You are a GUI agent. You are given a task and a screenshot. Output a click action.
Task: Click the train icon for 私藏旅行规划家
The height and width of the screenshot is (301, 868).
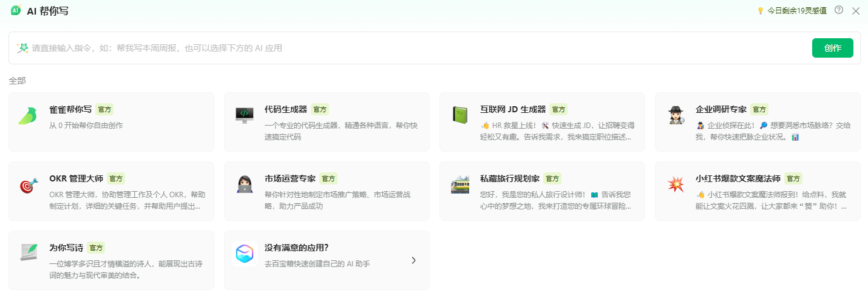pyautogui.click(x=459, y=184)
